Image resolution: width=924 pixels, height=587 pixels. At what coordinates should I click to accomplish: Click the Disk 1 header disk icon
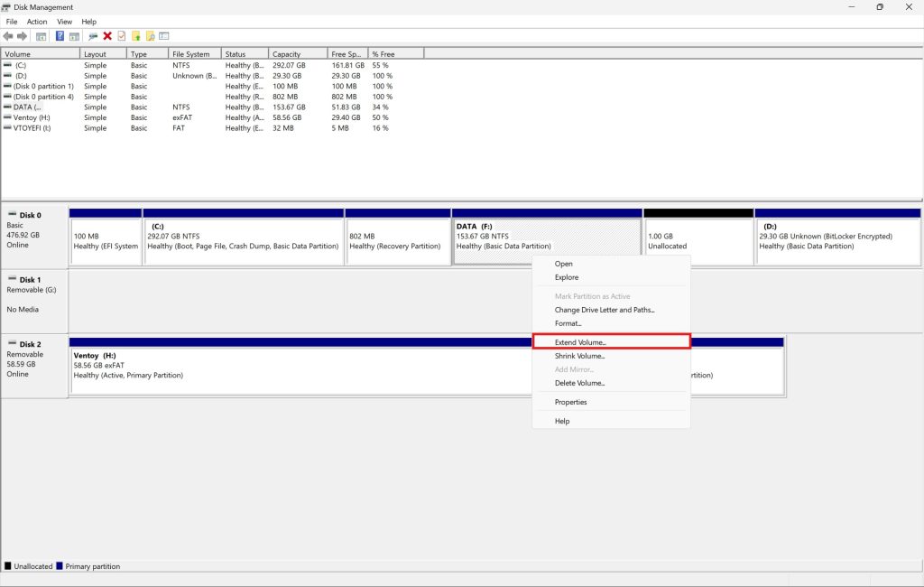tap(12, 278)
